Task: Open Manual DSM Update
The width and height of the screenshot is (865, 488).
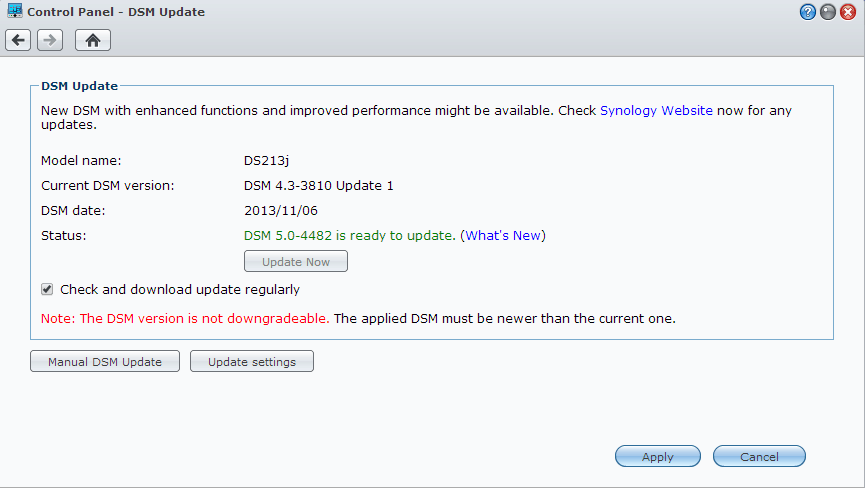Action: point(105,362)
